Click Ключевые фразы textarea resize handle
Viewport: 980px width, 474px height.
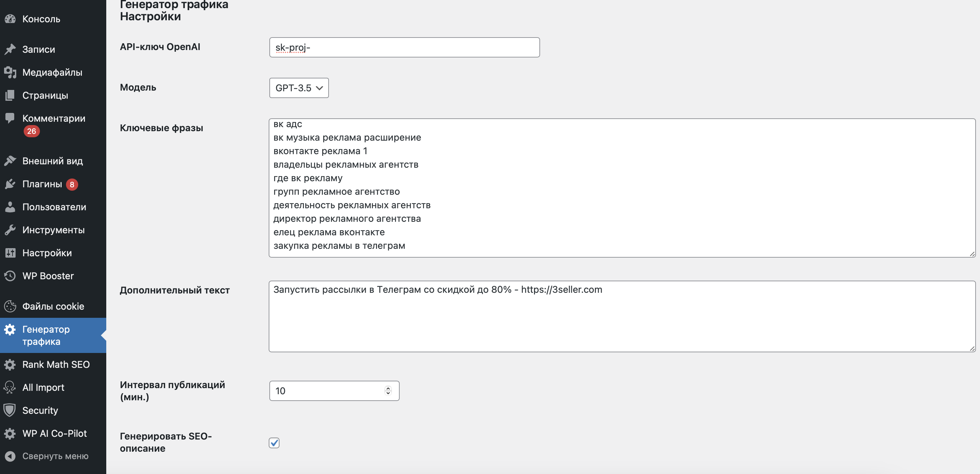tap(972, 254)
